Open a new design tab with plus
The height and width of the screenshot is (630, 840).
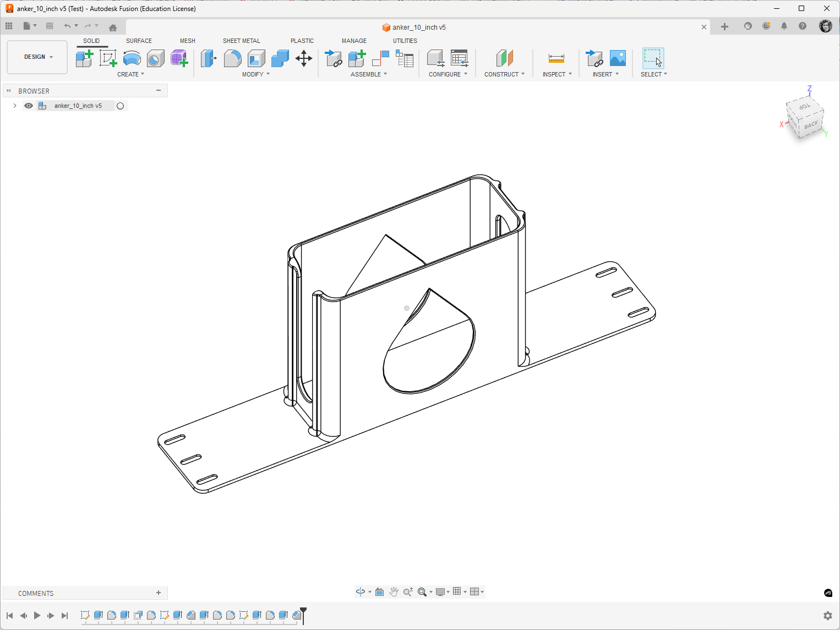pos(724,26)
